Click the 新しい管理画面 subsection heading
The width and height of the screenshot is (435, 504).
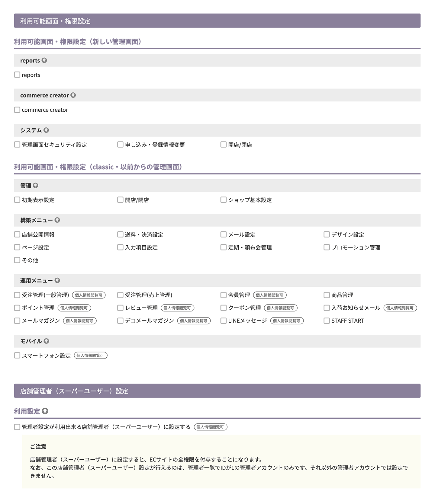point(78,42)
